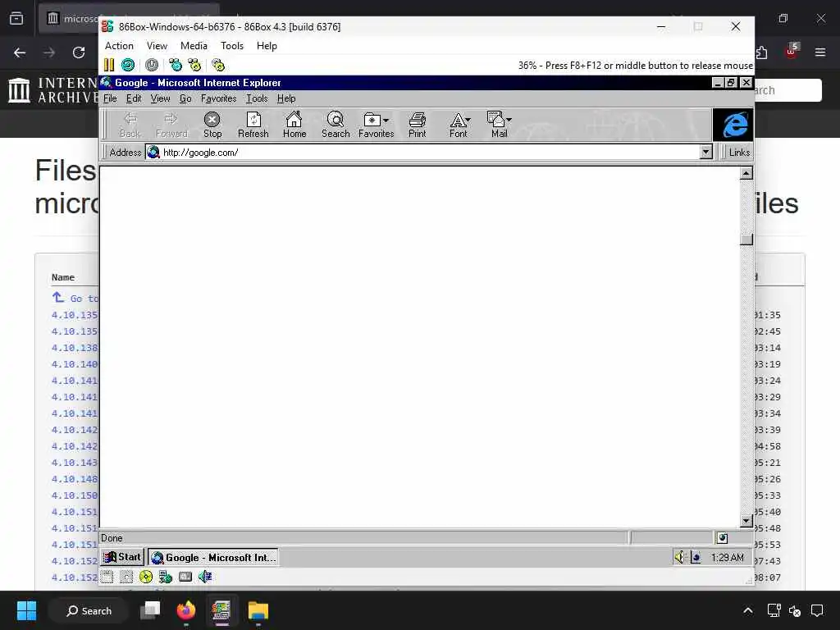Click the 1:29 AM clock in Windows 95 tray
The height and width of the screenshot is (630, 840).
727,558
